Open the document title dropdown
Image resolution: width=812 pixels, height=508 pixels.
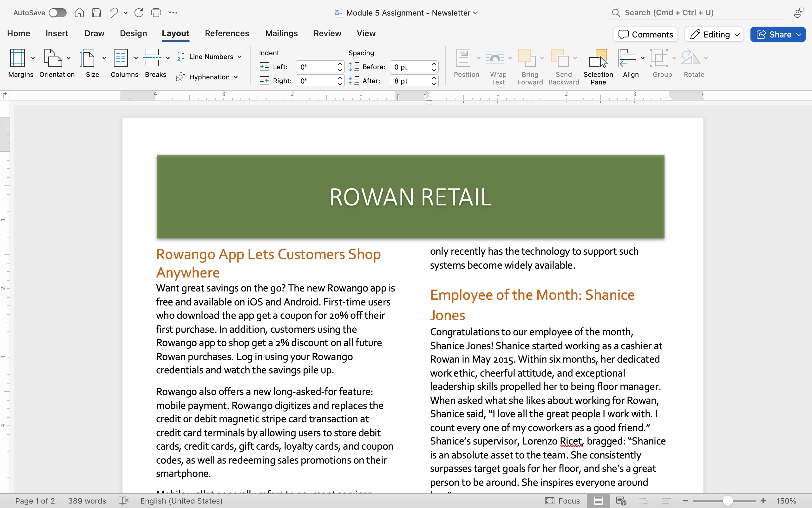(475, 13)
